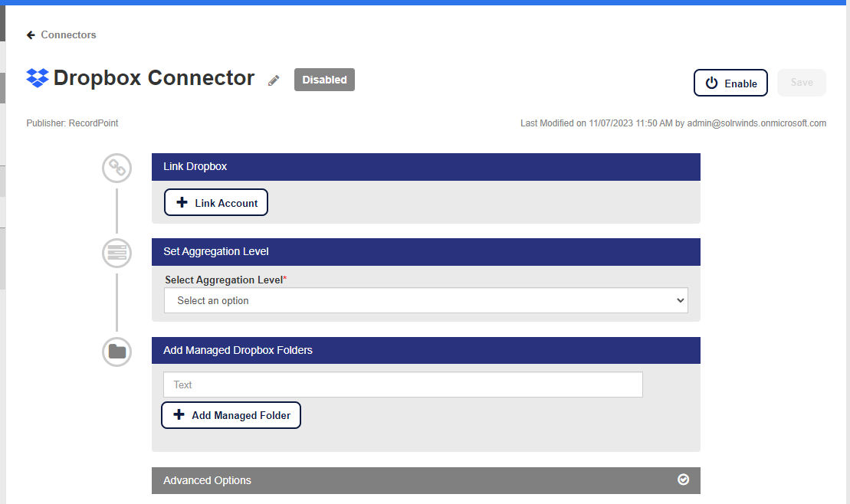Click the Add Managed Dropbox Folders header
The image size is (850, 504).
pyautogui.click(x=425, y=351)
